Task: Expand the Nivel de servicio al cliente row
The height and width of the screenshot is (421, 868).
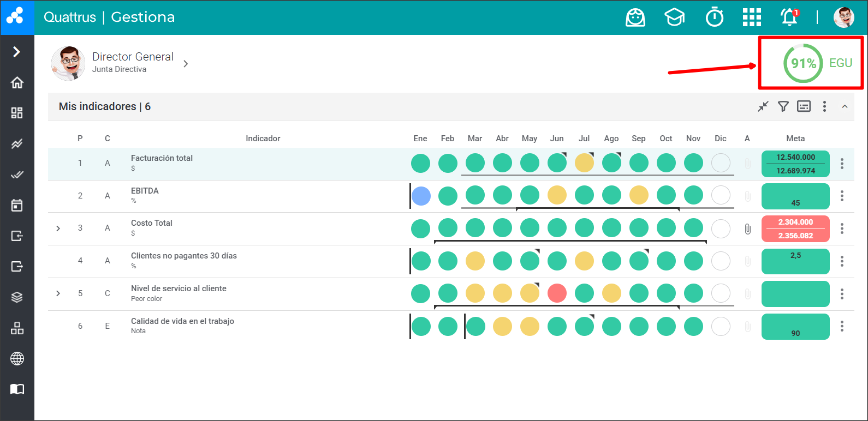Action: (x=58, y=293)
